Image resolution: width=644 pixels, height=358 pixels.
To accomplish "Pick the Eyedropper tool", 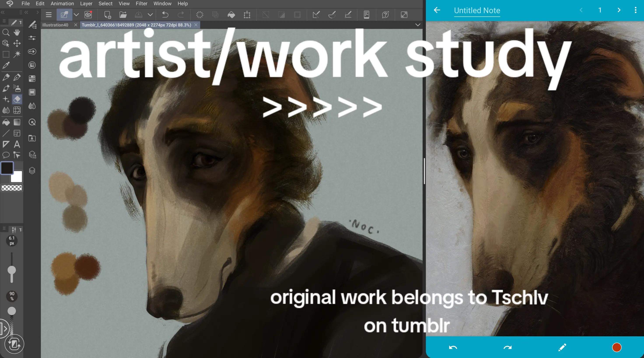I will (x=6, y=65).
